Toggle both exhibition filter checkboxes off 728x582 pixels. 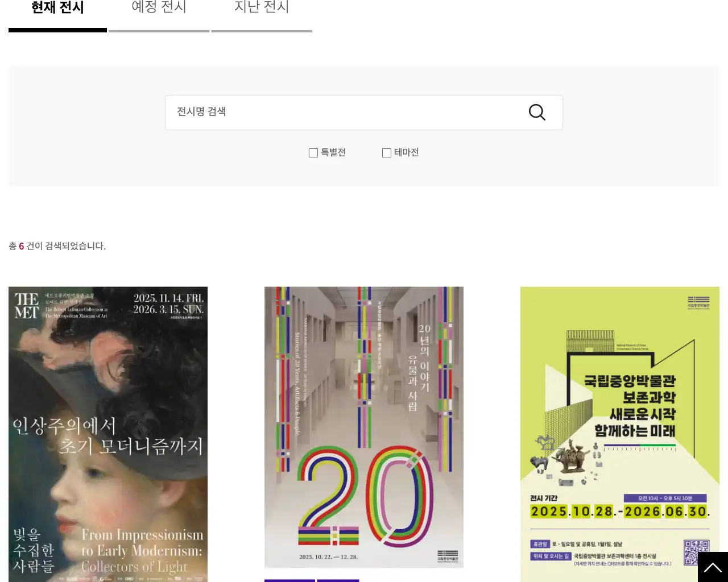pyautogui.click(x=313, y=152)
